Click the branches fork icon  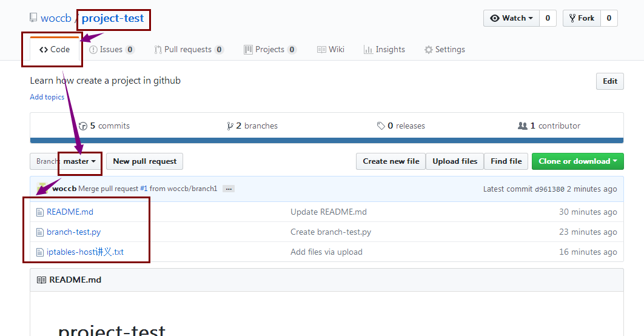tap(230, 126)
